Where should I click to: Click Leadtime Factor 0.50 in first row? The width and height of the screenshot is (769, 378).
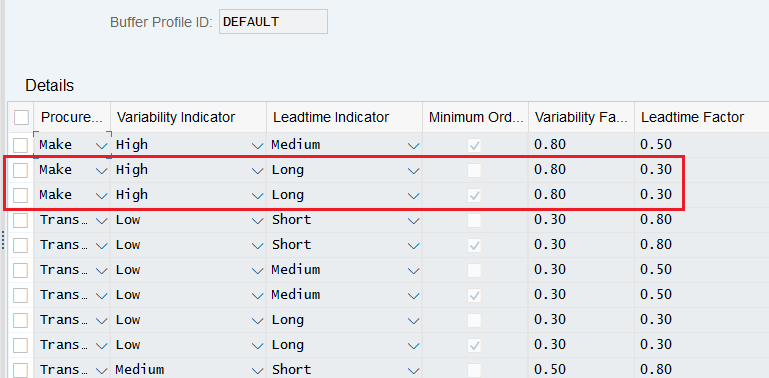click(656, 145)
